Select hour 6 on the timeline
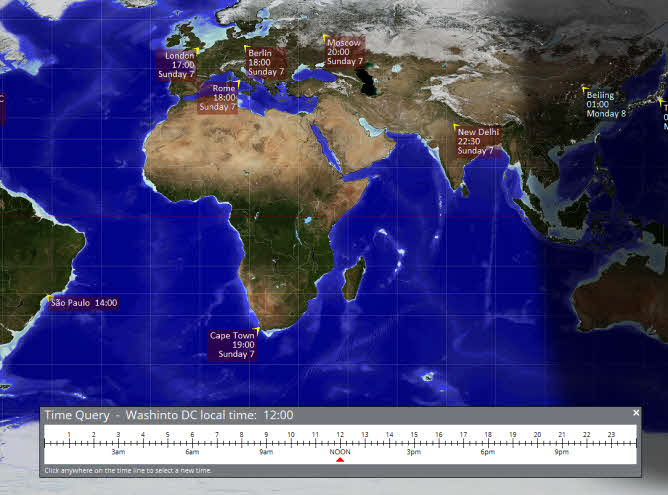Viewport: 668px width, 495px height. pyautogui.click(x=193, y=435)
